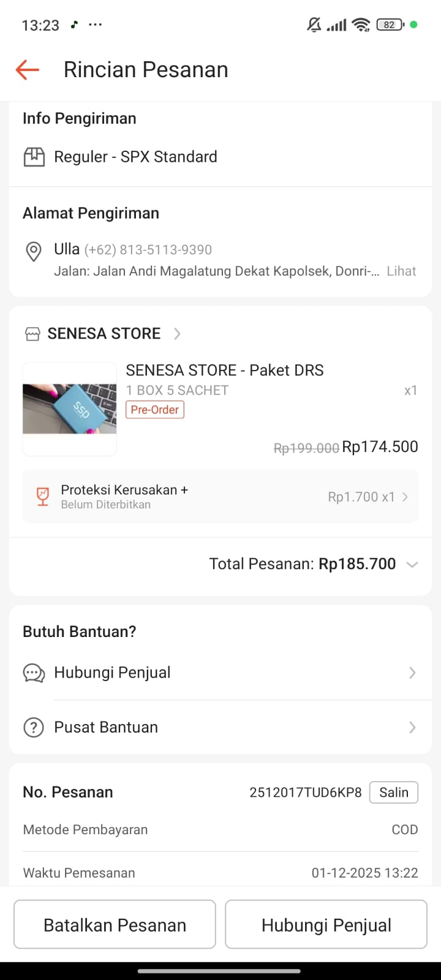Screen dimensions: 441x980
Task: Tap the chat bubble icon
Action: tap(34, 673)
